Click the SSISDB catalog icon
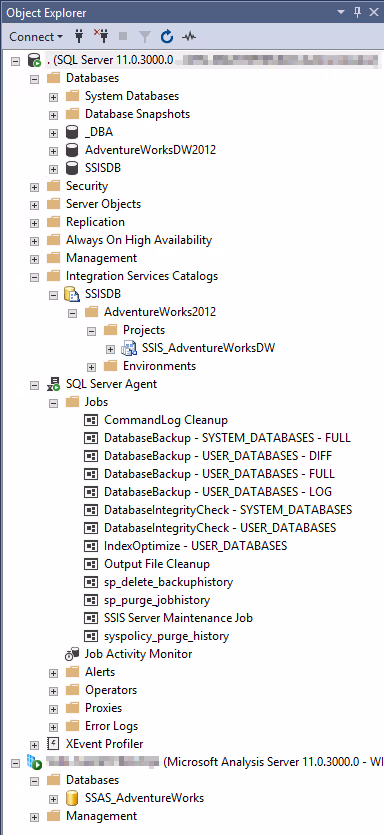Viewport: 384px width, 835px height. coord(72,294)
